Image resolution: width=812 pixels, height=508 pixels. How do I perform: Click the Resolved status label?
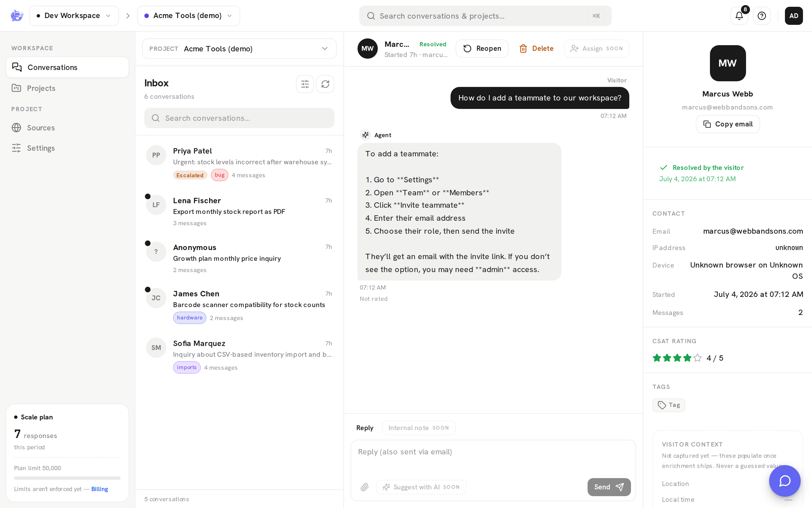(433, 44)
